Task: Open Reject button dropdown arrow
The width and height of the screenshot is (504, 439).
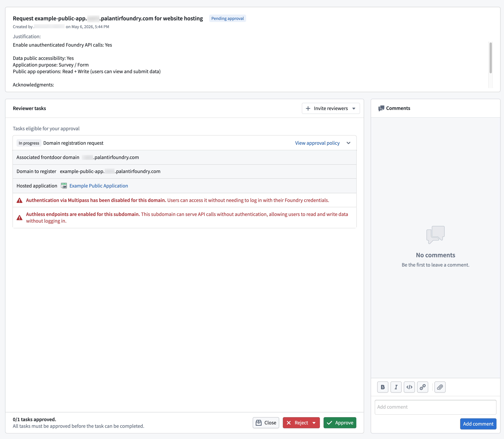Action: point(314,423)
